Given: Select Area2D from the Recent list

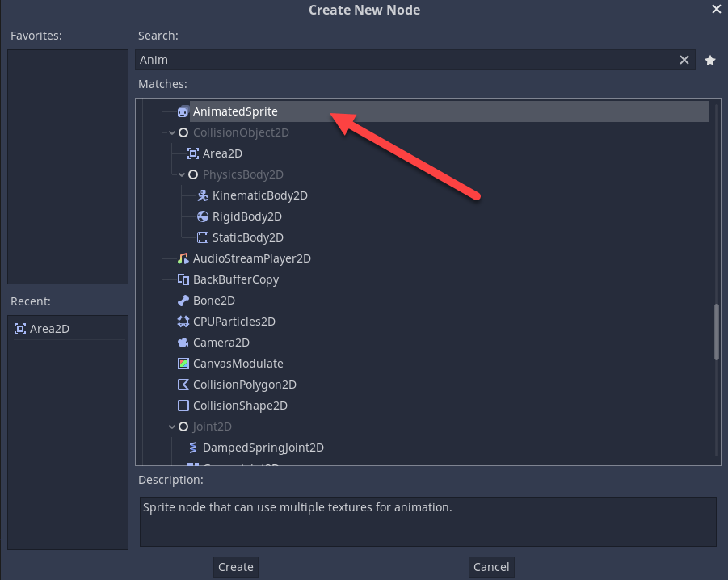Looking at the screenshot, I should (x=48, y=329).
